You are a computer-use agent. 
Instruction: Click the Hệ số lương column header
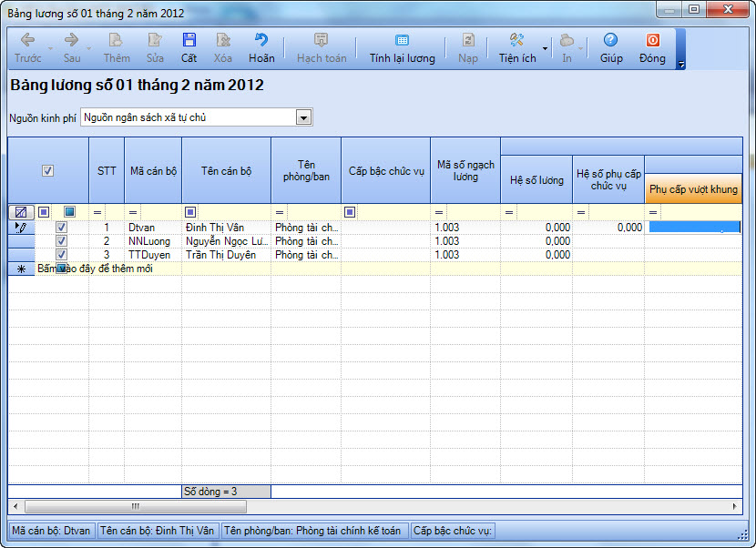[536, 179]
